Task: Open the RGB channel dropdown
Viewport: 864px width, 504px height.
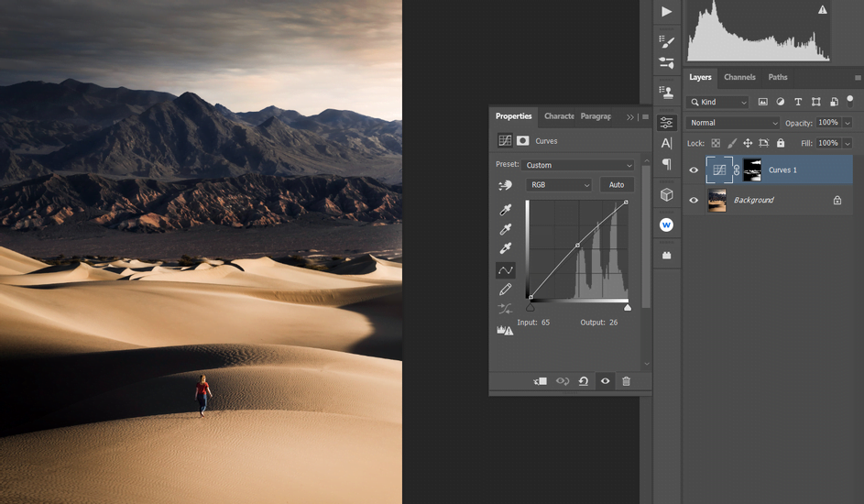Action: click(559, 185)
